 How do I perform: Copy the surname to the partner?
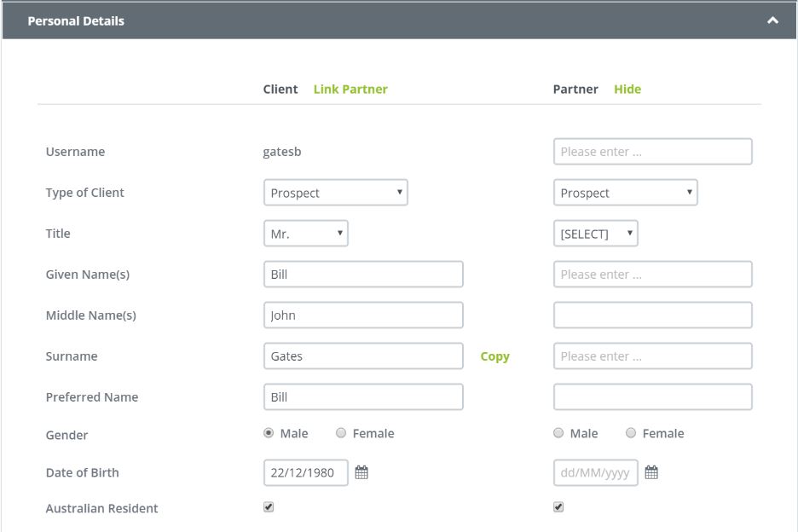[495, 356]
